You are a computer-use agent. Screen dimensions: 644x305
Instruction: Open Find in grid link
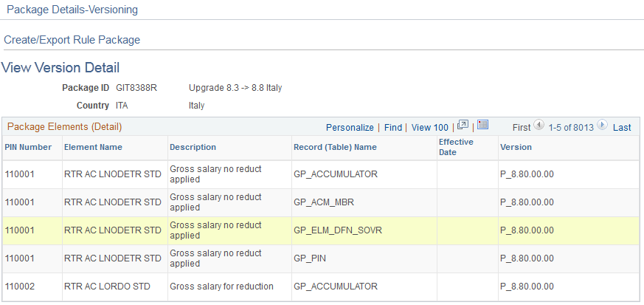(x=393, y=128)
